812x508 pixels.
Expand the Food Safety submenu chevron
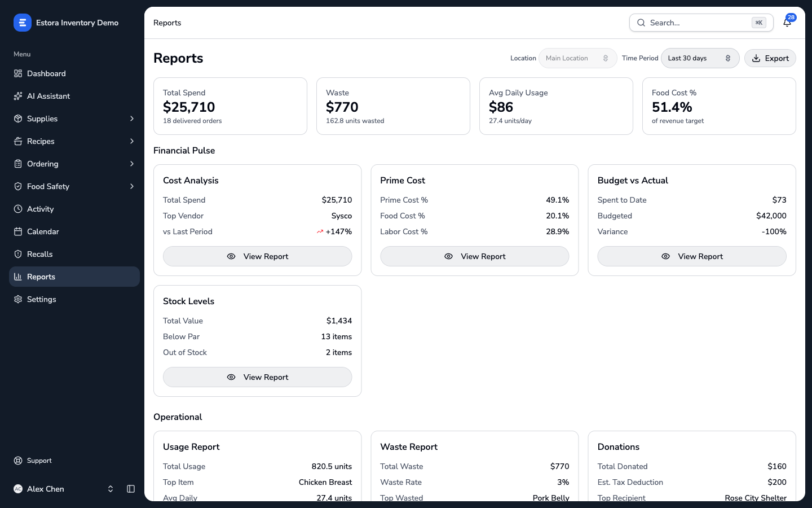132,186
